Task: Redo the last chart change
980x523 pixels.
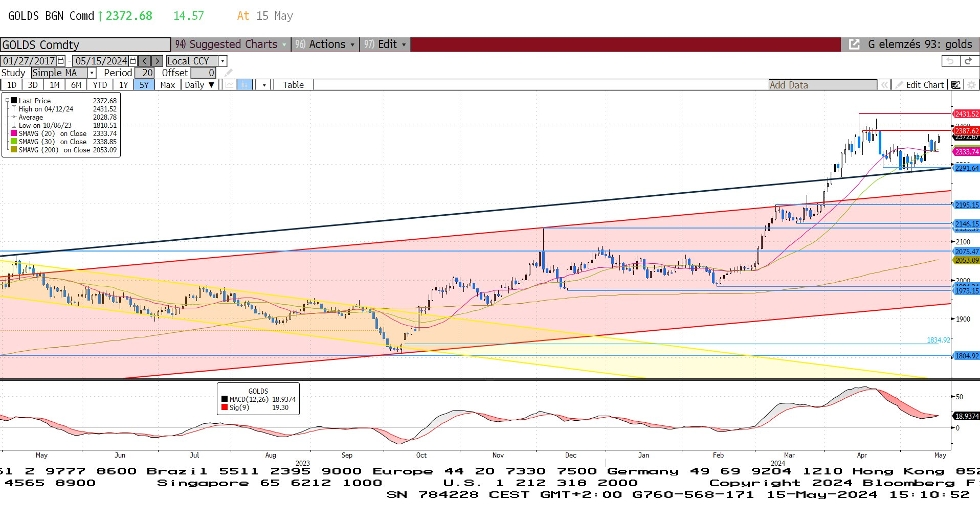Action: pos(968,61)
